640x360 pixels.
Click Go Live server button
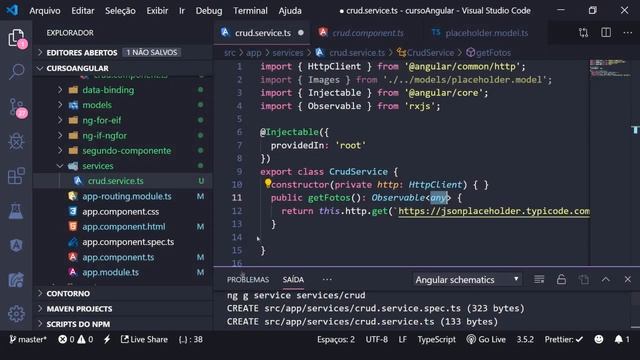pos(486,340)
